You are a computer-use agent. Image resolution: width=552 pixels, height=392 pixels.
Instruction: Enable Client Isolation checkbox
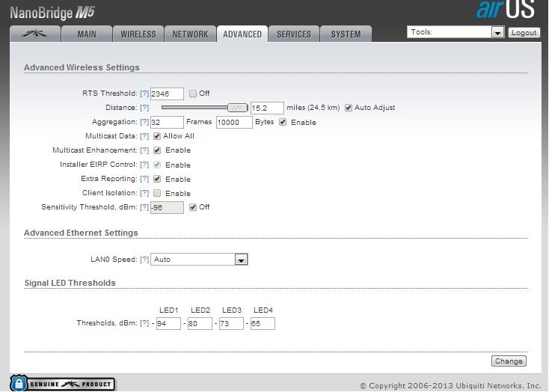[x=157, y=193]
